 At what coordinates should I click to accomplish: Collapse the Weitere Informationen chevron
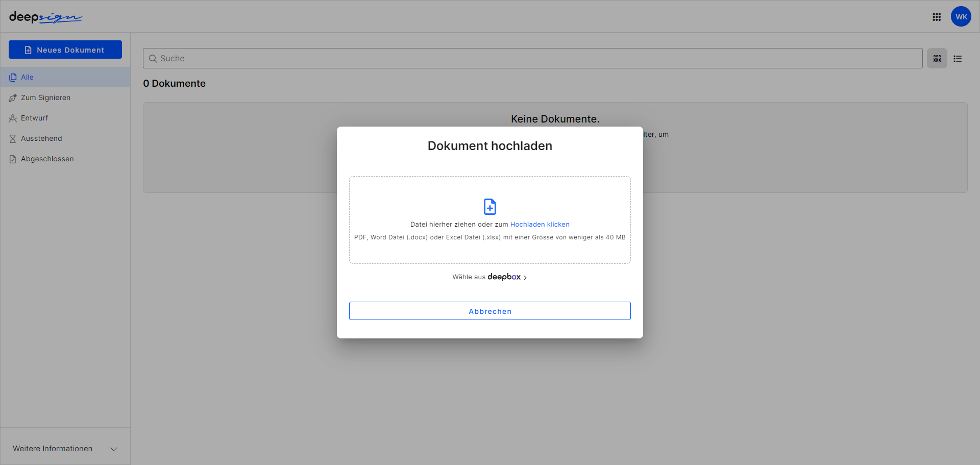[113, 449]
